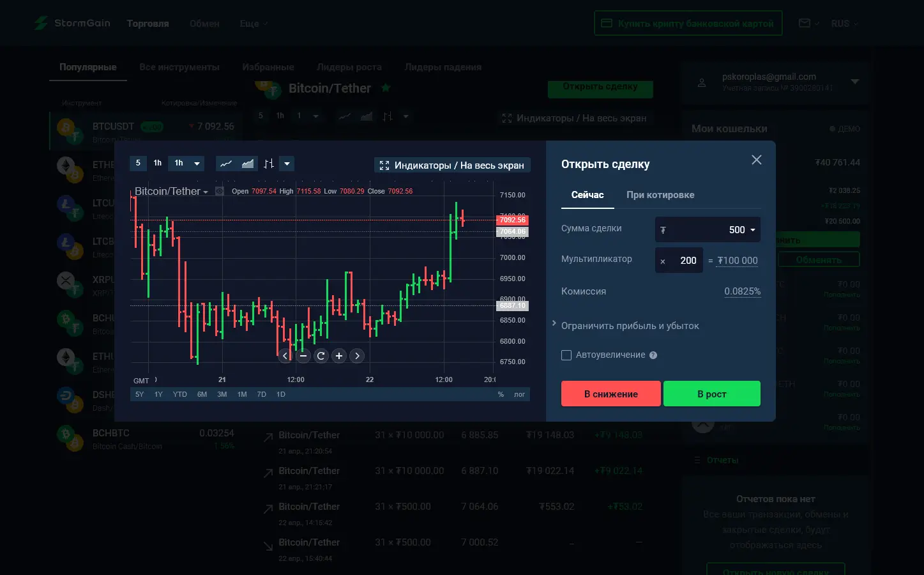Set chart range to 7D
The width and height of the screenshot is (924, 575).
261,394
